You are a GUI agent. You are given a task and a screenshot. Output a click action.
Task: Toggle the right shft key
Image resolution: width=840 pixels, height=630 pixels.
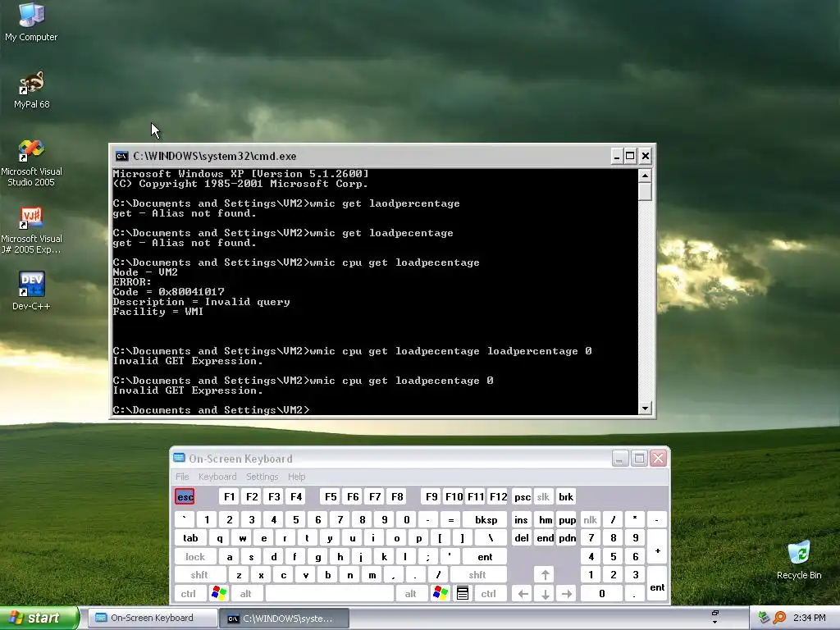tap(477, 575)
